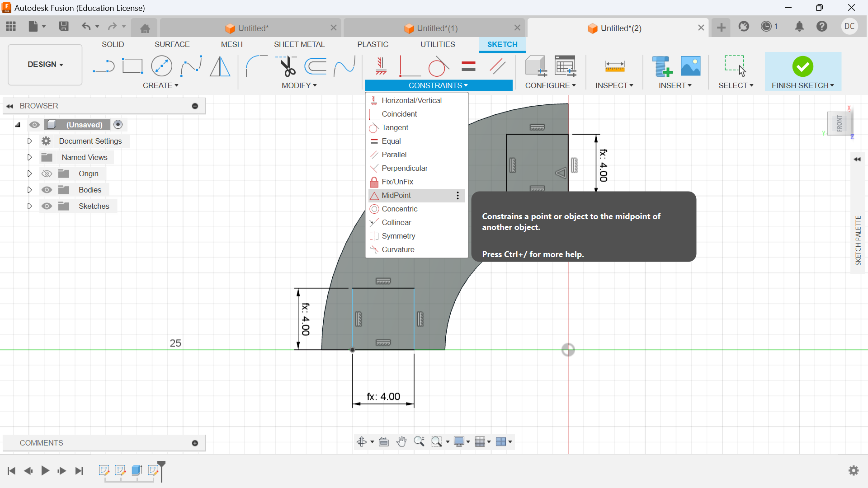Screen dimensions: 868x488
Task: Switch to the SURFACE ribbon tab
Action: click(172, 44)
